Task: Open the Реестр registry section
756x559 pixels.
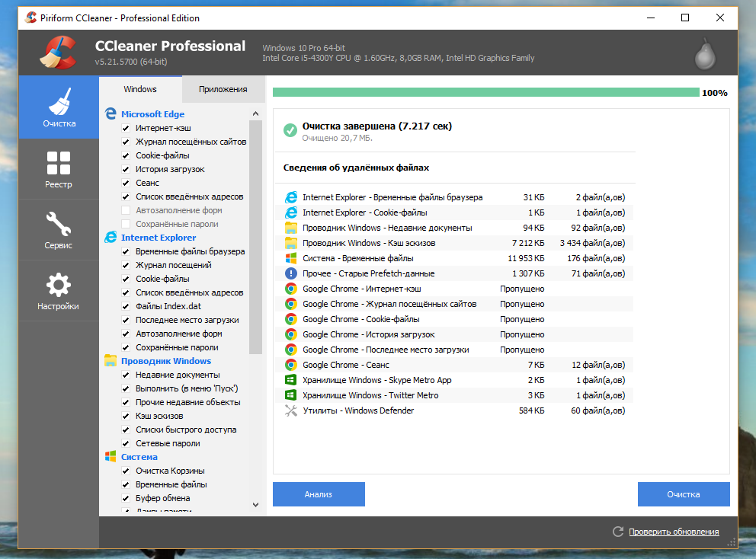Action: pyautogui.click(x=59, y=169)
